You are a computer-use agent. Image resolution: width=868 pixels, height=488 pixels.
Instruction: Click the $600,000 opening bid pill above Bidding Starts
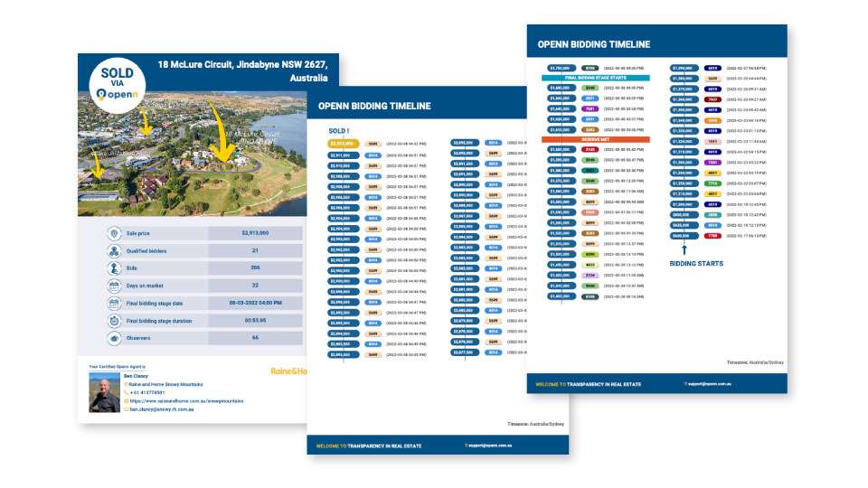coord(684,236)
